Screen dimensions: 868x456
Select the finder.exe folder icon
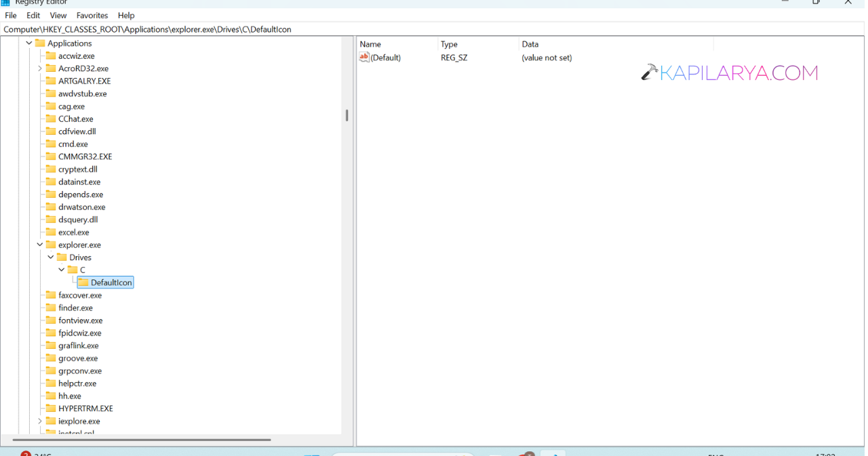[51, 308]
